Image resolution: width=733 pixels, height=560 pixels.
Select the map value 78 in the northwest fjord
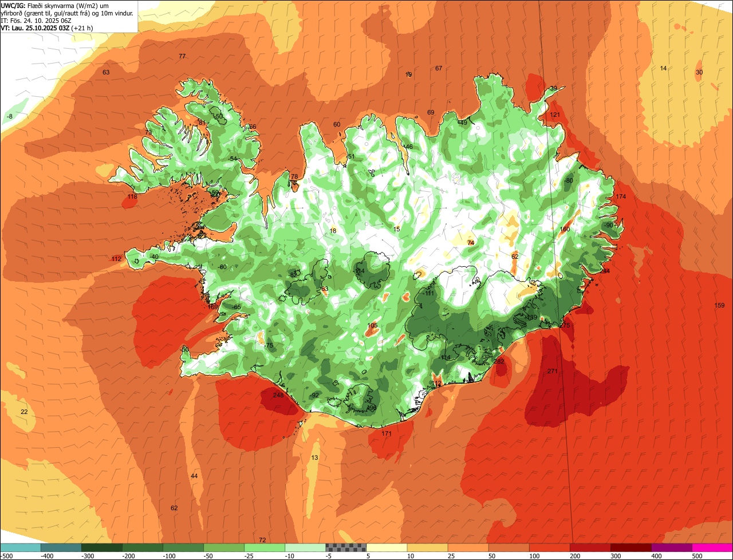tap(294, 176)
